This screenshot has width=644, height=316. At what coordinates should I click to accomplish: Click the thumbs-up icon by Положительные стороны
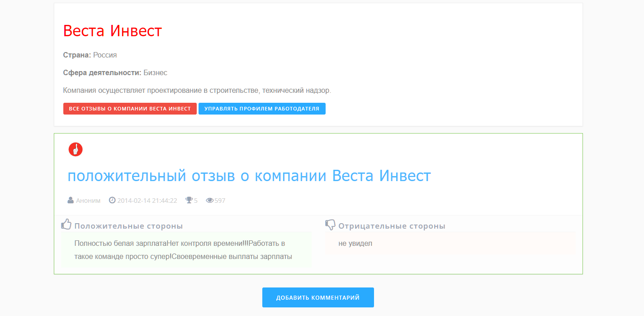(66, 225)
